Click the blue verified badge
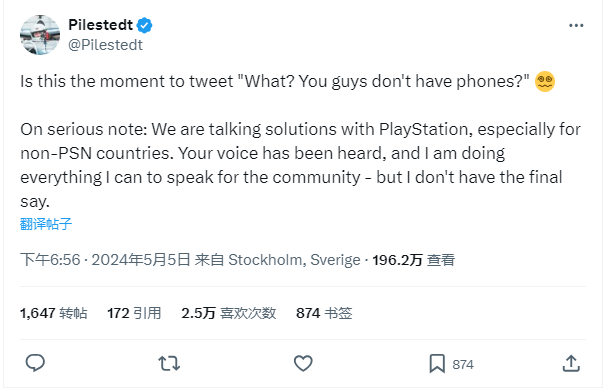The height and width of the screenshot is (388, 605). click(x=145, y=25)
